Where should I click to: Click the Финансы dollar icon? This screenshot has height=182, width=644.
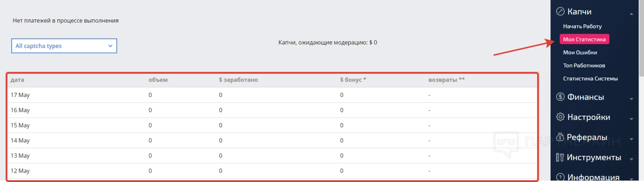click(x=560, y=97)
